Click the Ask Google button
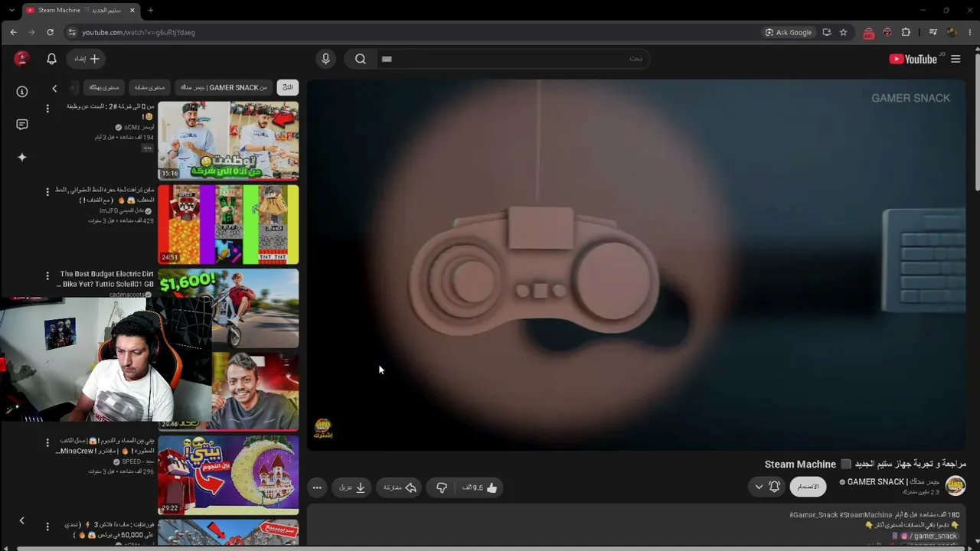Screen dimensions: 980x551 pyautogui.click(x=789, y=32)
